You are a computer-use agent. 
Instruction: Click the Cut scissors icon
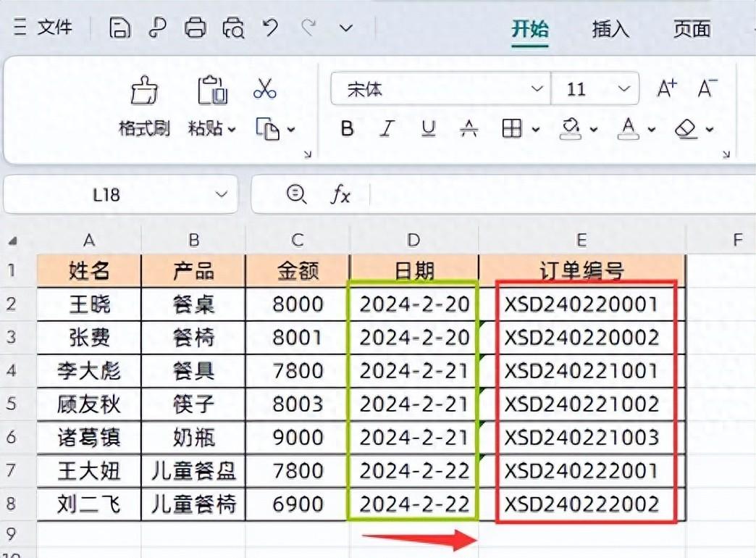click(264, 88)
